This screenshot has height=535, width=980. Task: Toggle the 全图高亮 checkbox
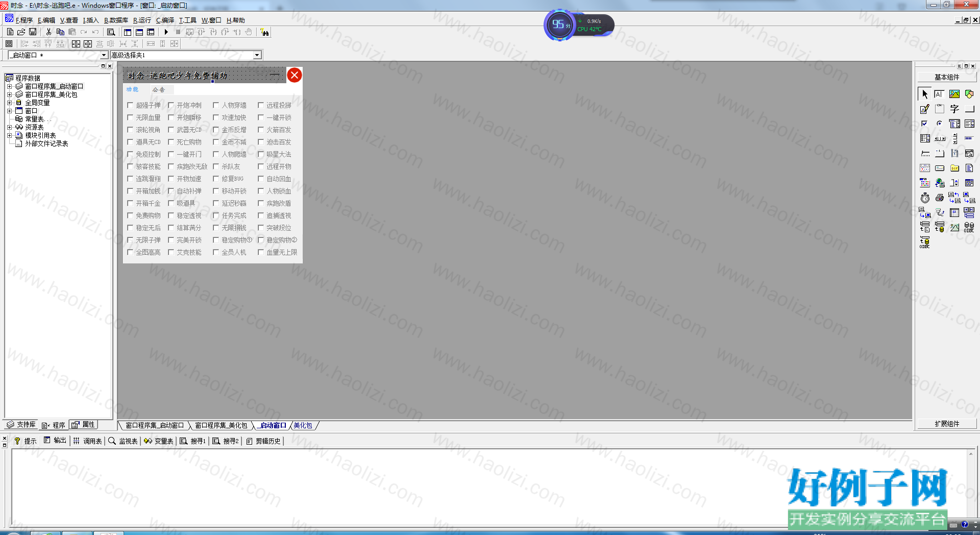click(130, 252)
